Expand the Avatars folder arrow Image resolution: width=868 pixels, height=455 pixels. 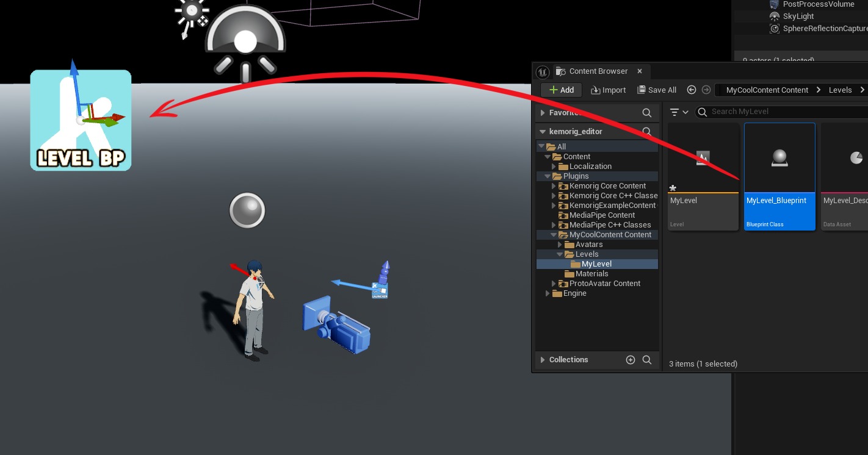pos(560,245)
